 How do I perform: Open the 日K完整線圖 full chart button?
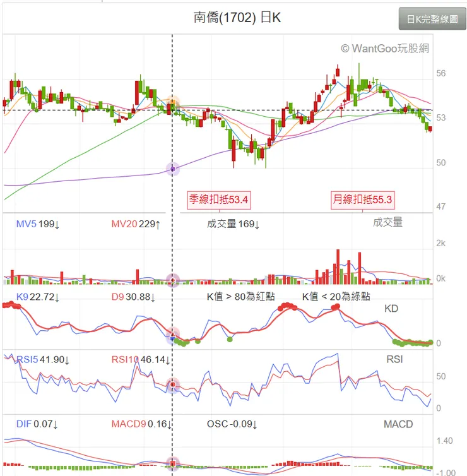432,19
